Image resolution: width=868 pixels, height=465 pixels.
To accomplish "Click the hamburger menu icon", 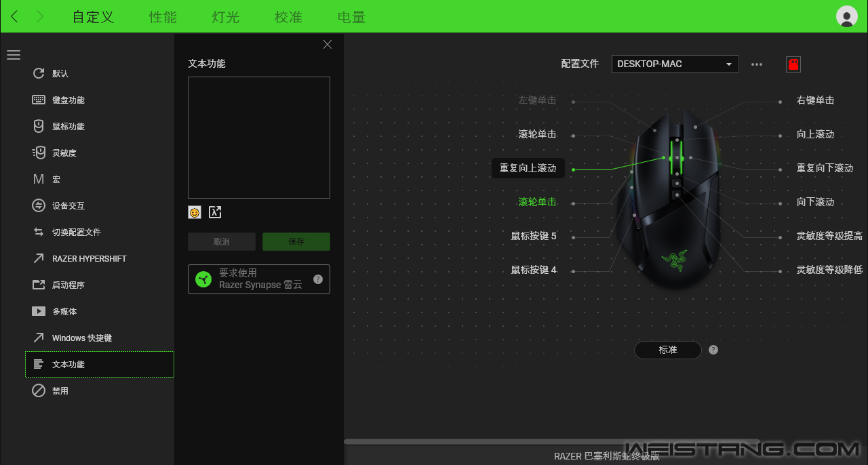I will tap(14, 55).
